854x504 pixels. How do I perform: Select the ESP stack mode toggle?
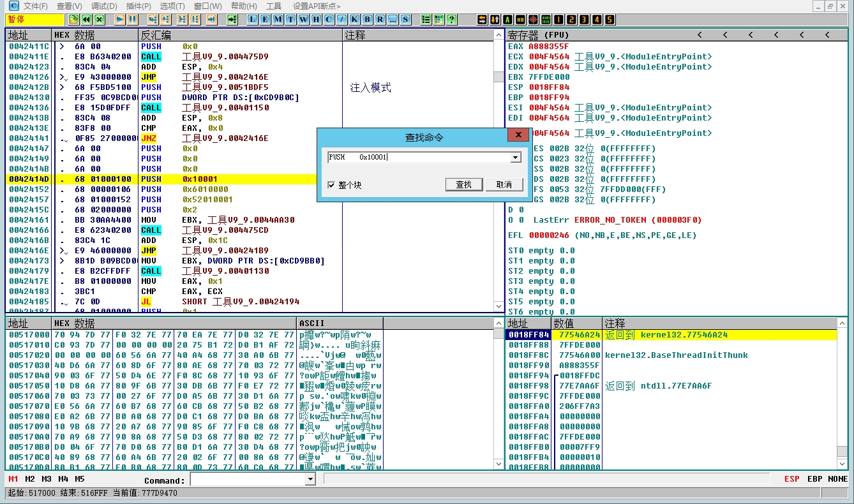pos(791,479)
